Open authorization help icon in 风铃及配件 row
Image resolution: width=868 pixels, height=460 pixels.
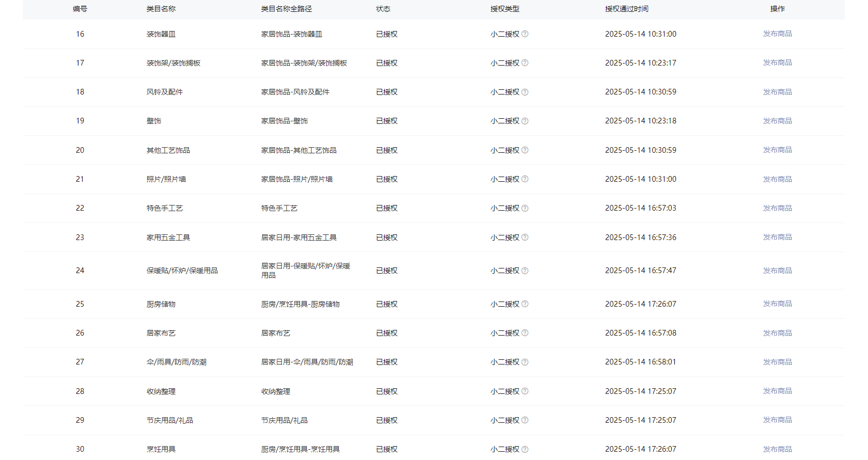pyautogui.click(x=525, y=92)
